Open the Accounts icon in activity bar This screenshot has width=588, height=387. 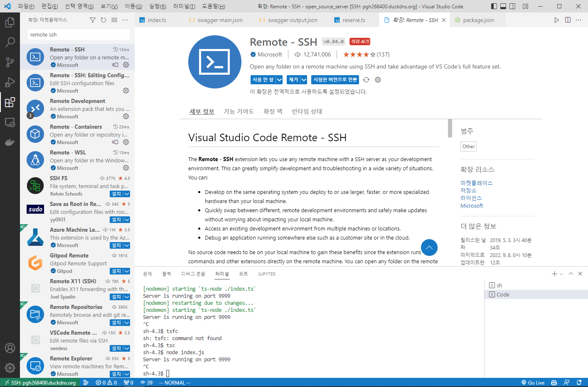pos(10,348)
